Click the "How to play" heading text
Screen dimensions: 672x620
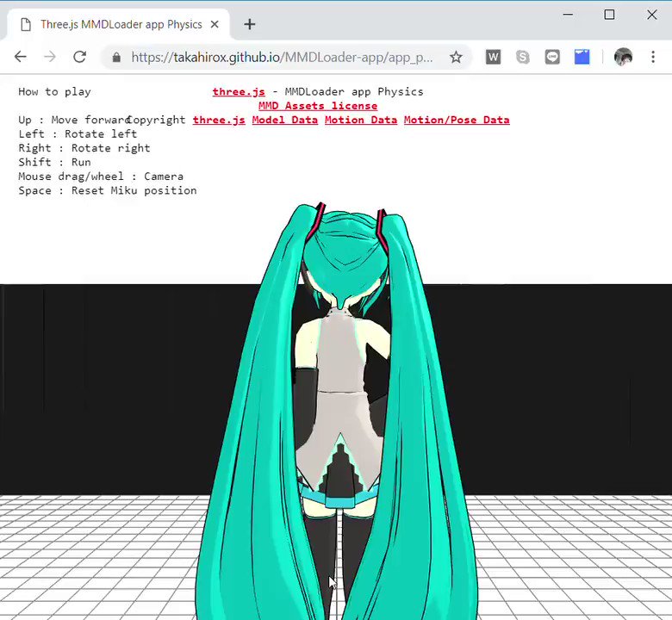[54, 91]
